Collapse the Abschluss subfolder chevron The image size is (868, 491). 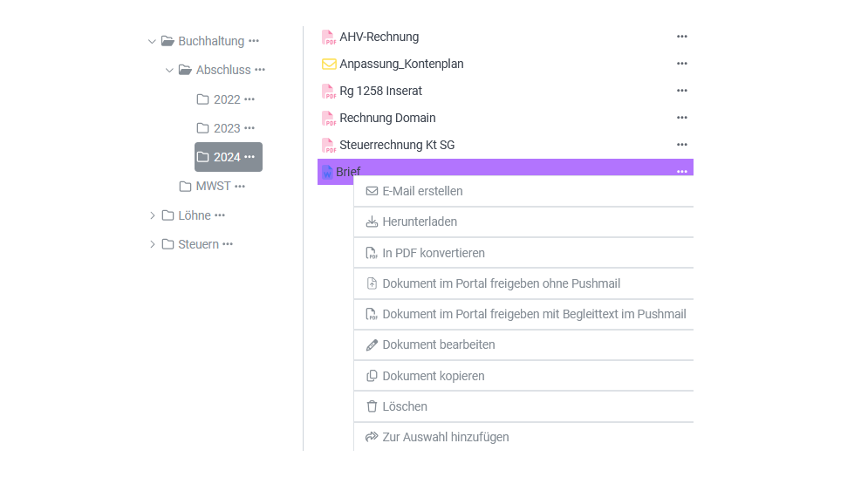coord(169,70)
